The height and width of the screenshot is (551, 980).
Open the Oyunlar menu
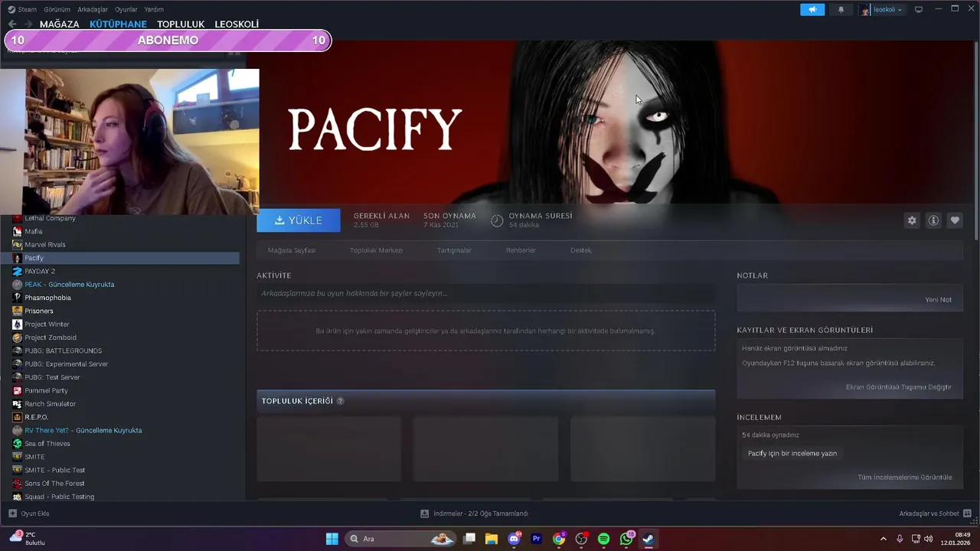point(126,9)
